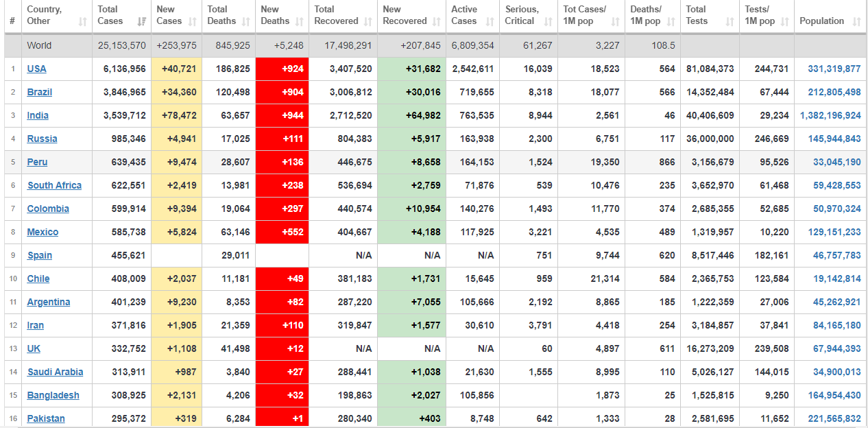
Task: Open the Bangladesh country link
Action: (x=53, y=395)
